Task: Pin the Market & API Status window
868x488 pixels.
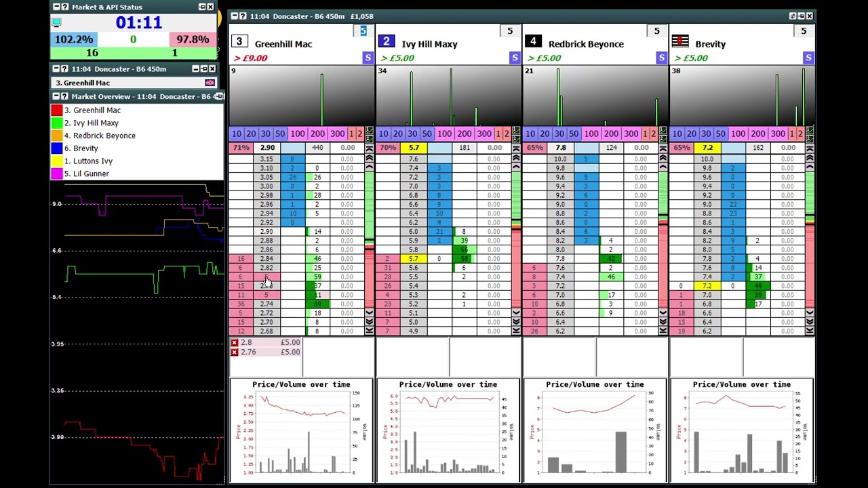Action: point(201,7)
